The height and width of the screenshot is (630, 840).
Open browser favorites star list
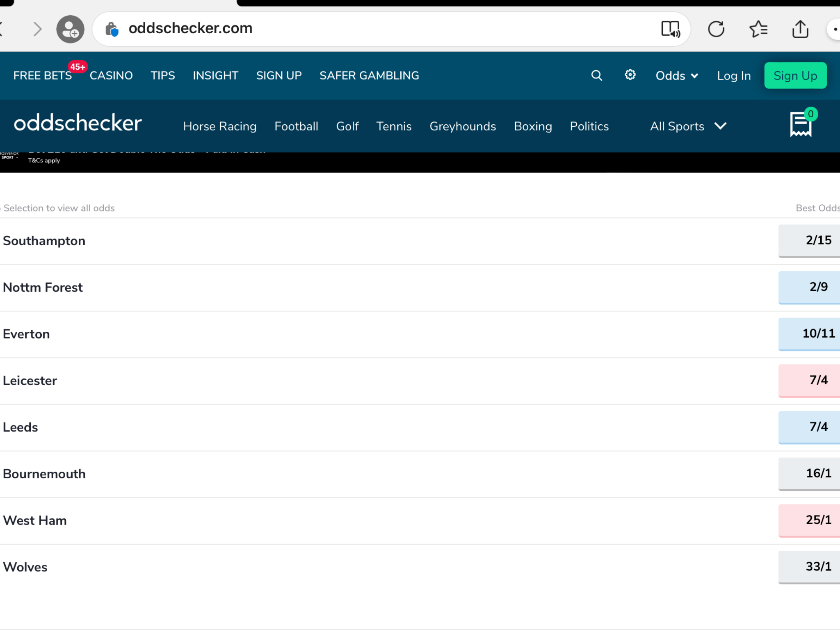[758, 29]
